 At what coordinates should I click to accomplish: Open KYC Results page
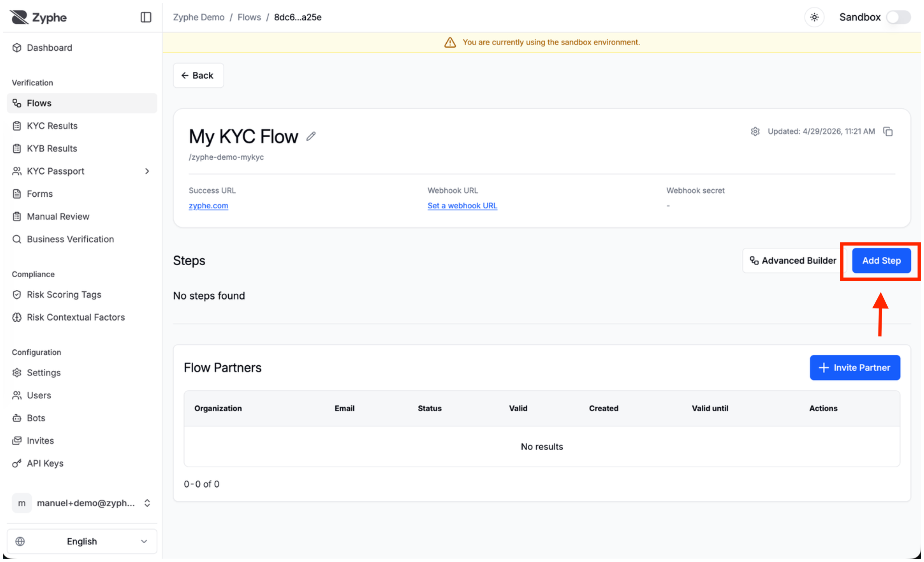tap(82, 126)
